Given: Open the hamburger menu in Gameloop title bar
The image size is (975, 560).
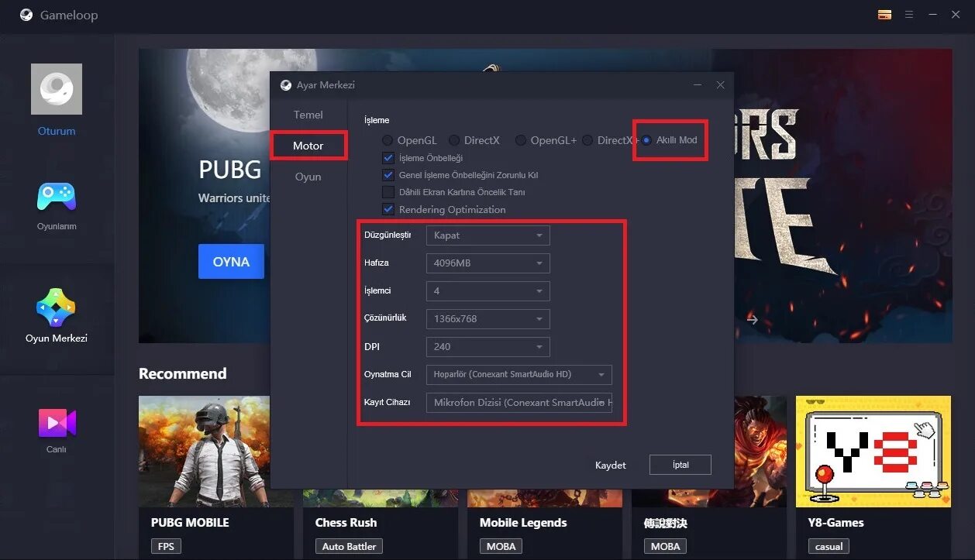Looking at the screenshot, I should coord(909,15).
